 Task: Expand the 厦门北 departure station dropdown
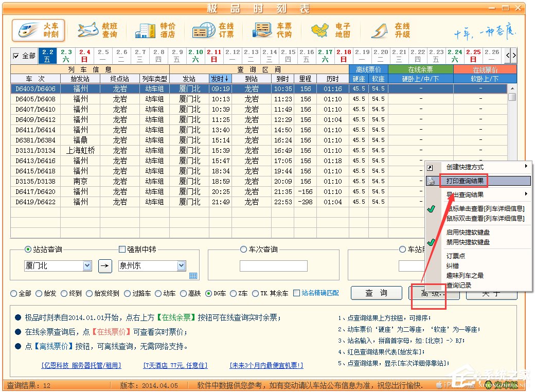(x=87, y=266)
